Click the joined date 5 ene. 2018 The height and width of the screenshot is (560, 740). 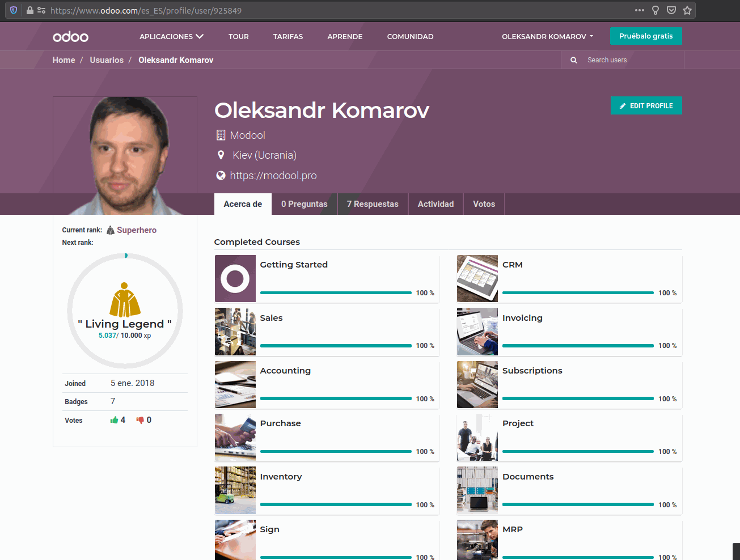click(133, 383)
